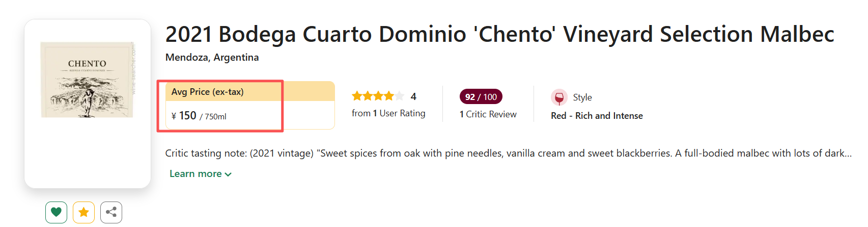This screenshot has height=227, width=868.
Task: Click the 92 / 100 critic score badge
Action: 481,97
